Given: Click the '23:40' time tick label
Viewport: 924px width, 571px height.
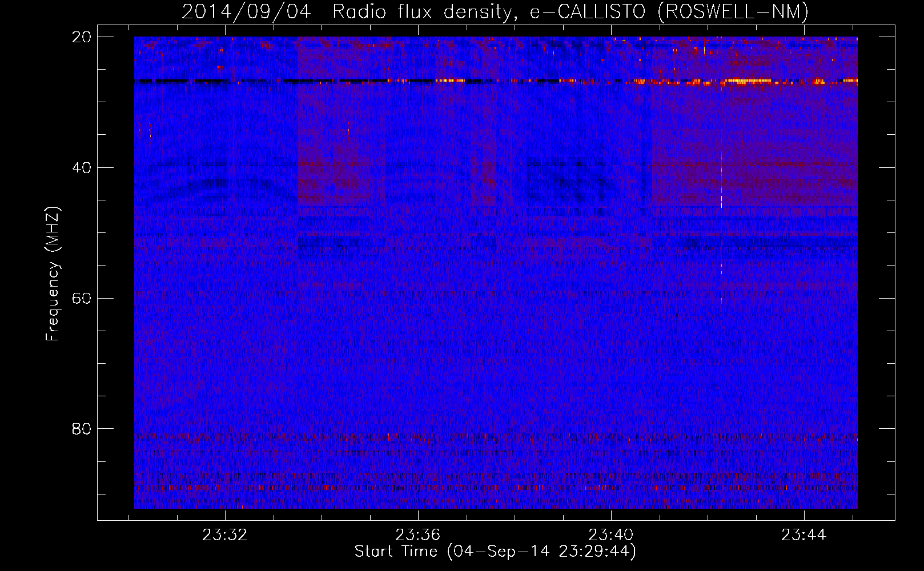Looking at the screenshot, I should [611, 535].
